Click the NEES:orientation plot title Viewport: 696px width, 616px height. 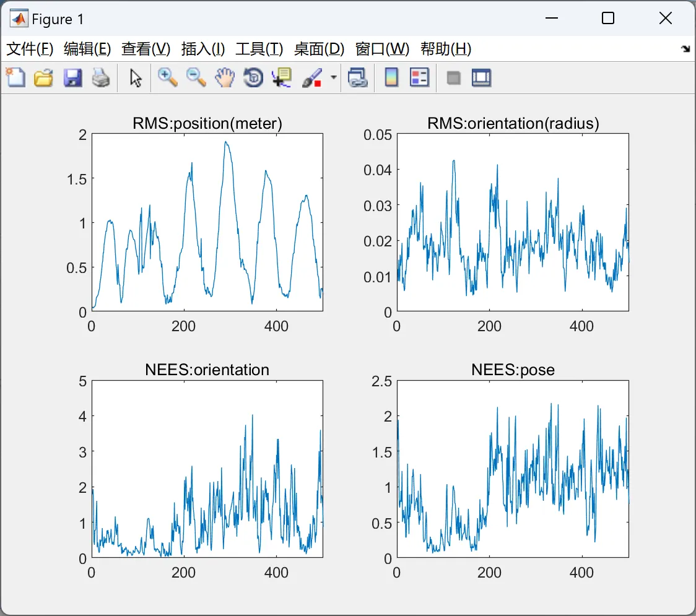[x=207, y=369]
